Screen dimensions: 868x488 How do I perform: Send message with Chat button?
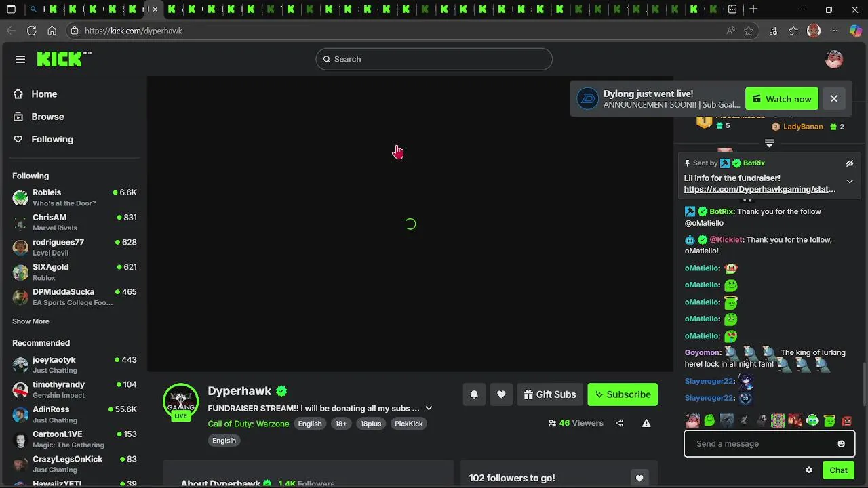(838, 470)
